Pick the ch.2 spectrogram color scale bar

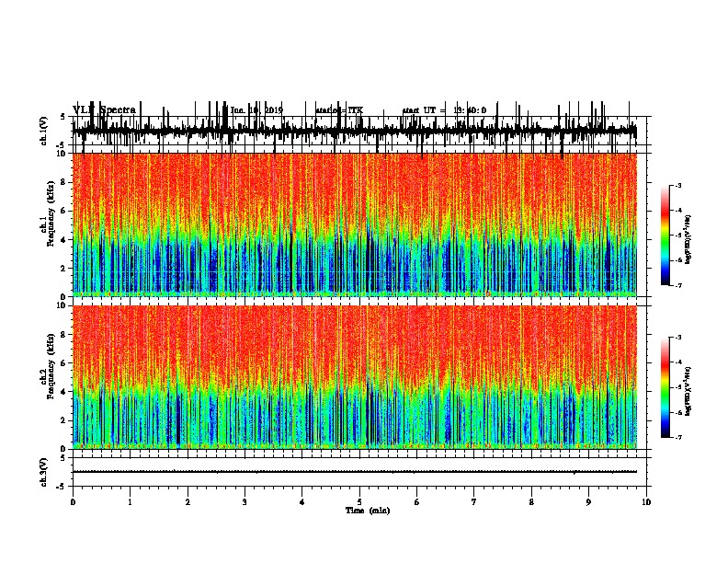click(x=665, y=387)
